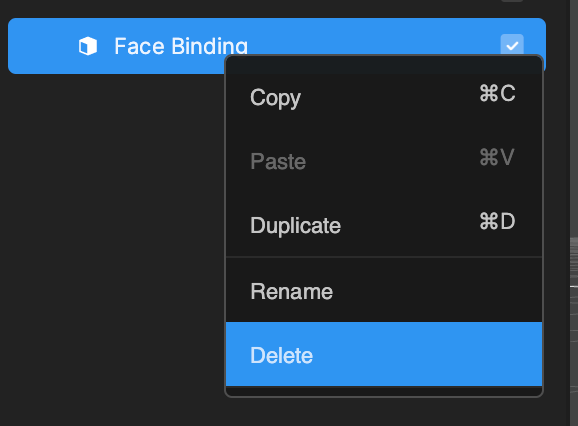
Task: Uncheck the Face Binding visibility checkbox
Action: (x=512, y=45)
